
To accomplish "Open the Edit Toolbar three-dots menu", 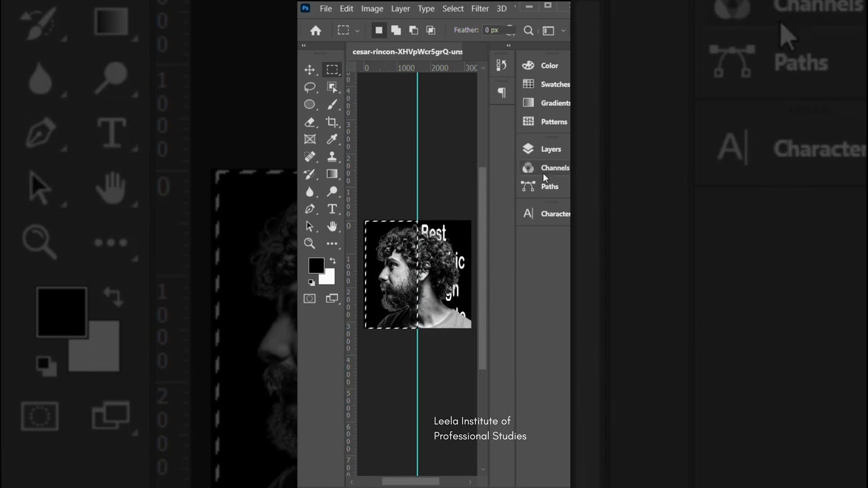I will pos(332,243).
